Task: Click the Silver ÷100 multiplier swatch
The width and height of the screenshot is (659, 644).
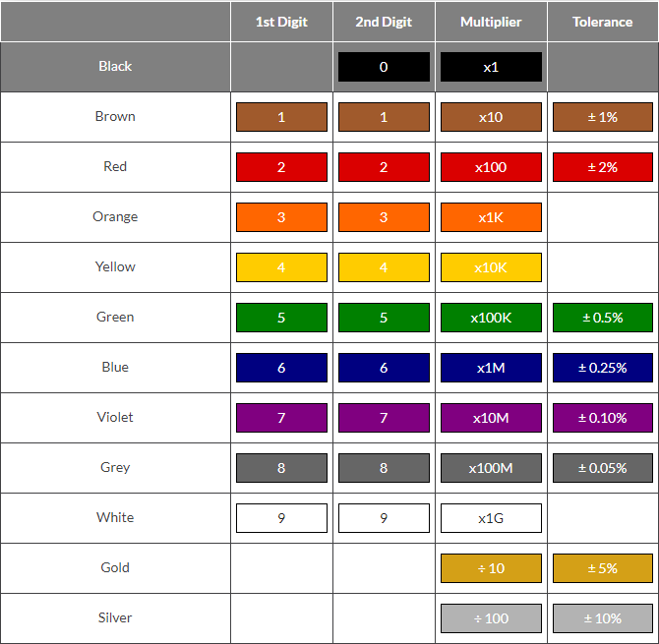Action: coord(491,618)
